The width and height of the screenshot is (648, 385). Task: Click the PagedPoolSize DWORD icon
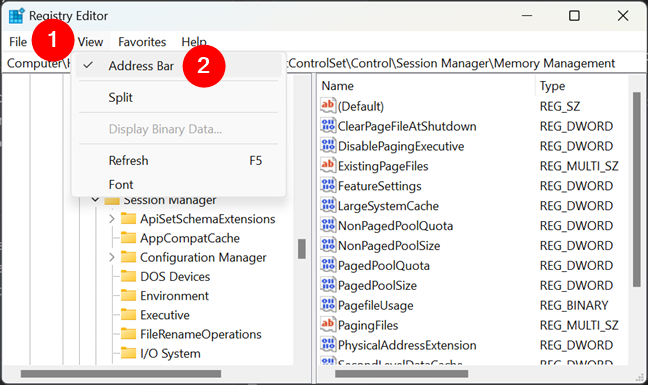328,285
